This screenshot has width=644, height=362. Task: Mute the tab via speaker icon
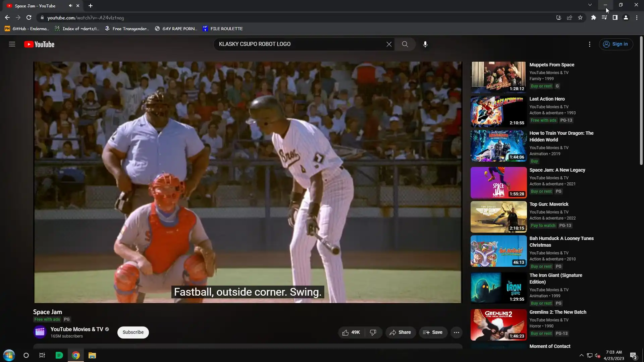[70, 6]
